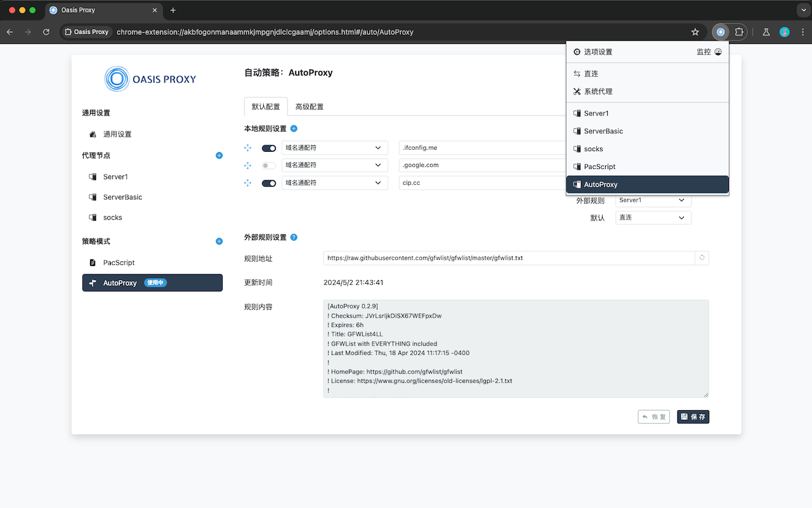The image size is (812, 508).
Task: Switch to the 高级配置 tab
Action: click(310, 107)
